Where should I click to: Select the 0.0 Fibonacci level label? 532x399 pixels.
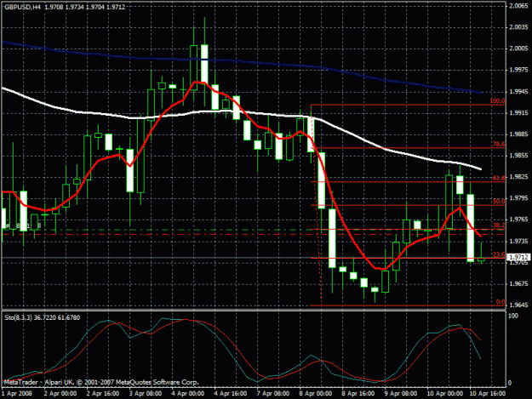[501, 302]
